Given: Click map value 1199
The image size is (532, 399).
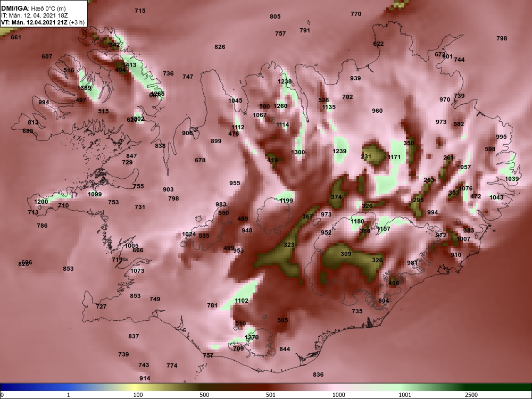Looking at the screenshot, I should click(x=286, y=201).
